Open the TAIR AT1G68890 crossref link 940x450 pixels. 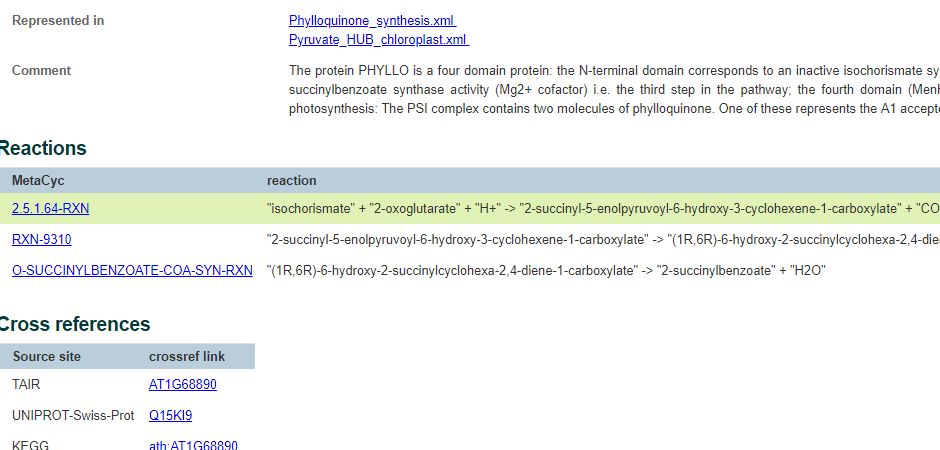(183, 385)
